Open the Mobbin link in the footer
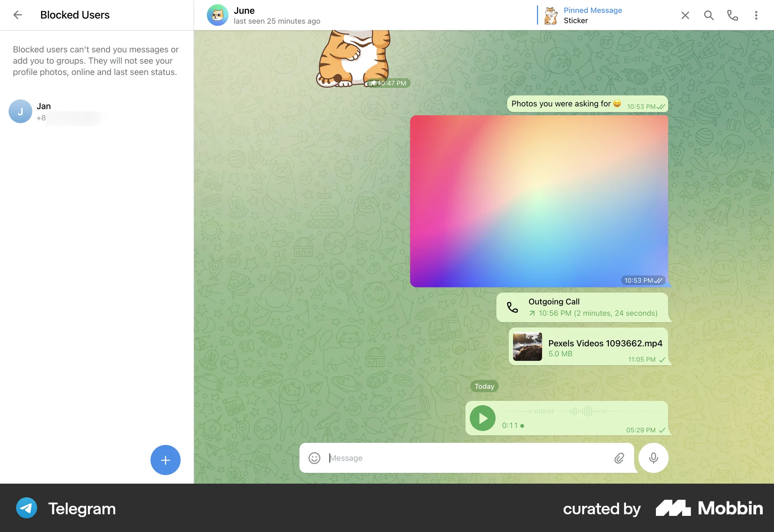The image size is (774, 532). point(709,509)
